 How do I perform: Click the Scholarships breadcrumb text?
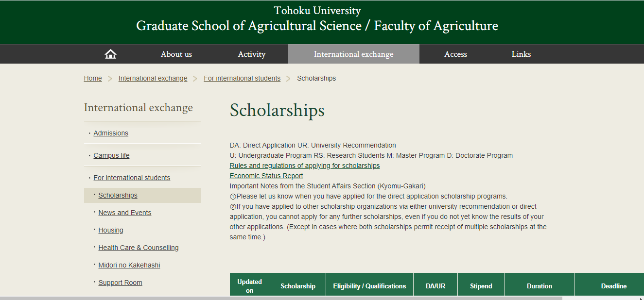(x=316, y=78)
